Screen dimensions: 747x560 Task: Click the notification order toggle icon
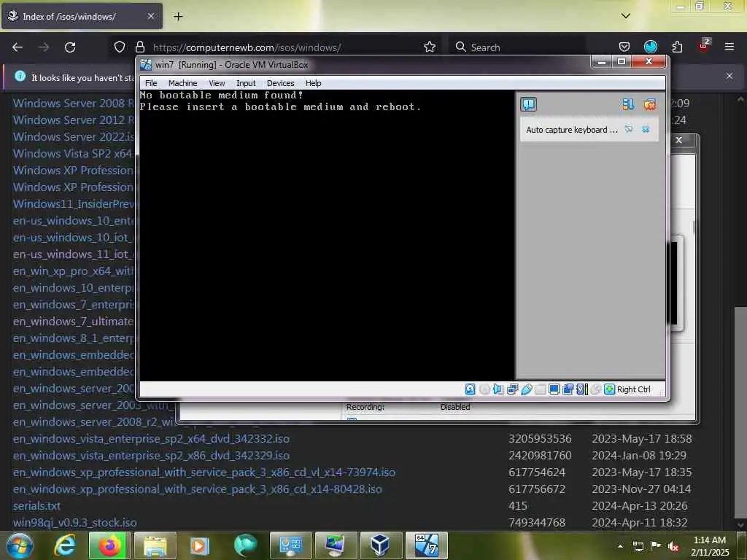click(x=628, y=104)
